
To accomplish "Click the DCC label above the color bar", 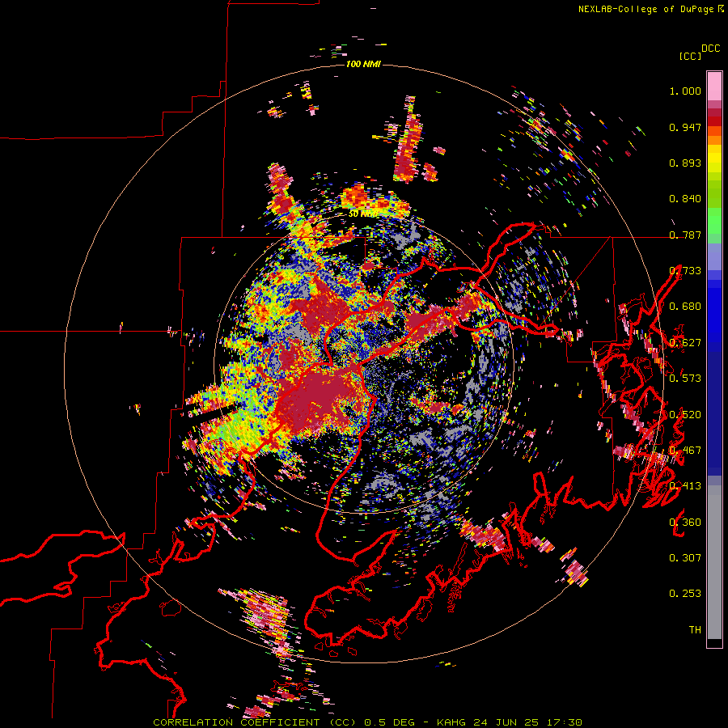I will 711,49.
